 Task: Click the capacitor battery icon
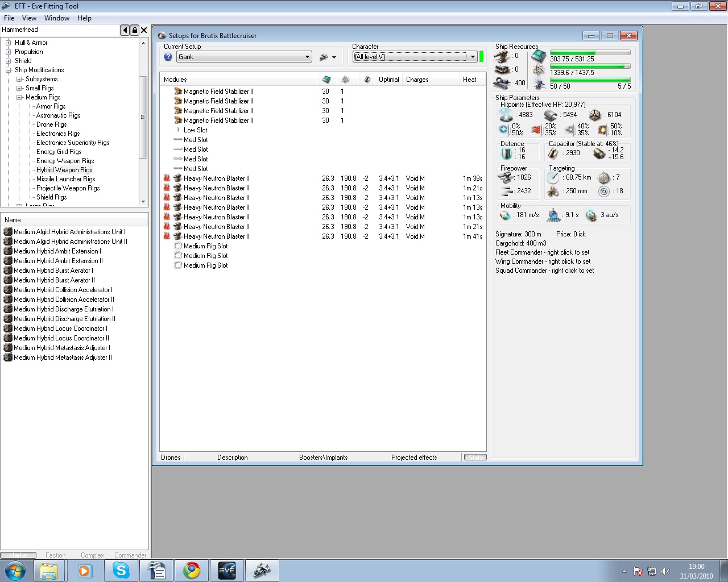[x=553, y=153]
